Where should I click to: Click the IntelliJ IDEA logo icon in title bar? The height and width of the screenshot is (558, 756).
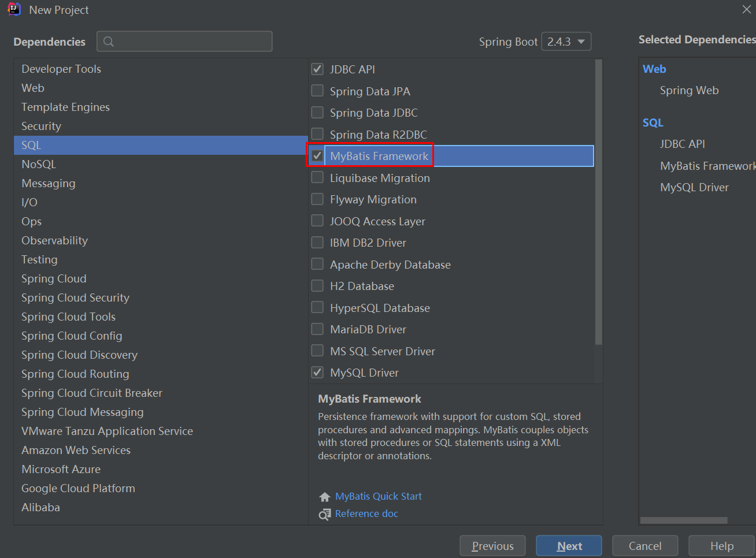tap(14, 10)
